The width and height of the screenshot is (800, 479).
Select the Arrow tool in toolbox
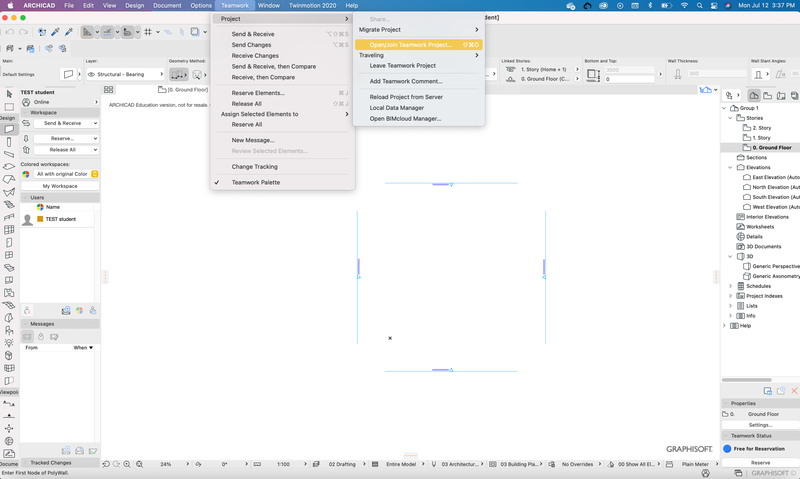pyautogui.click(x=9, y=94)
